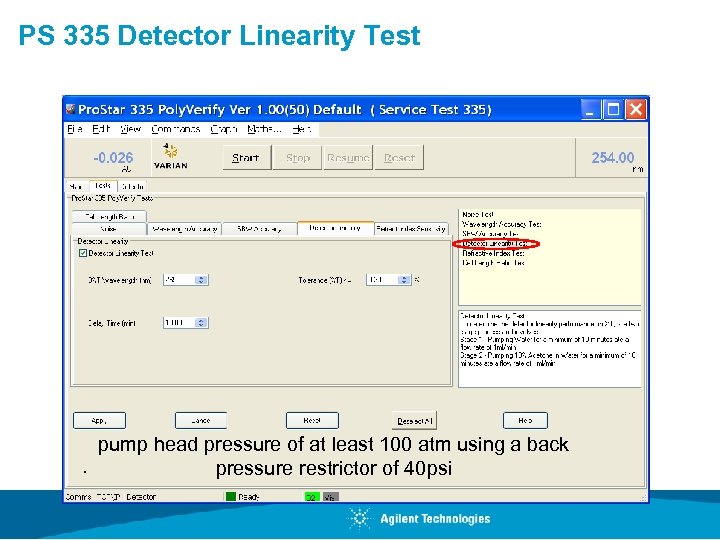Open the View menu
Image resolution: width=720 pixels, height=540 pixels.
pyautogui.click(x=130, y=129)
